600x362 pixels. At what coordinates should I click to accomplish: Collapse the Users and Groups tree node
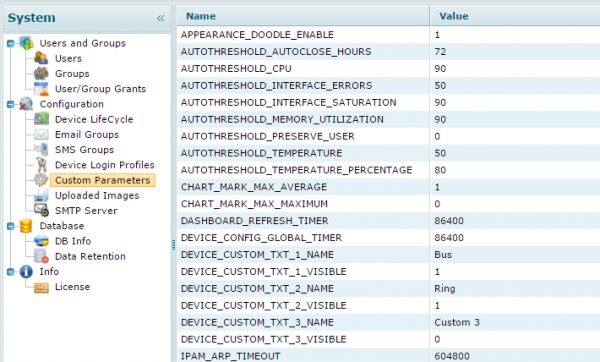pos(11,43)
